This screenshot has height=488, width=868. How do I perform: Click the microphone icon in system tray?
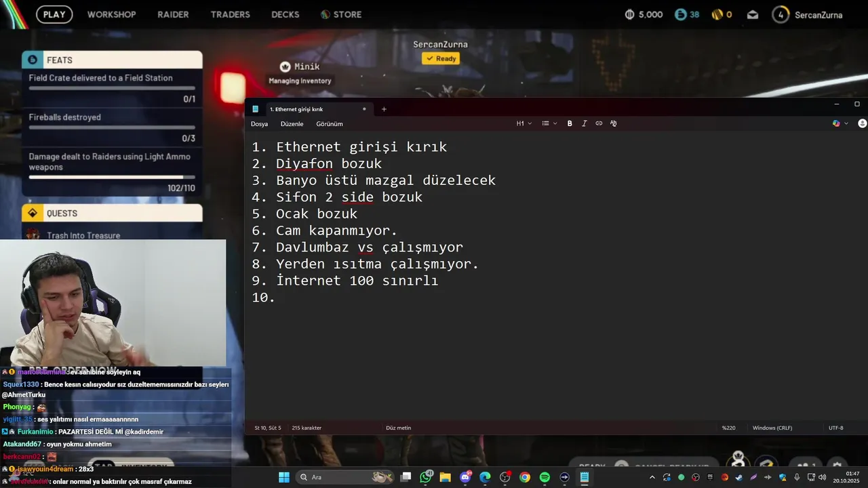pos(797,477)
